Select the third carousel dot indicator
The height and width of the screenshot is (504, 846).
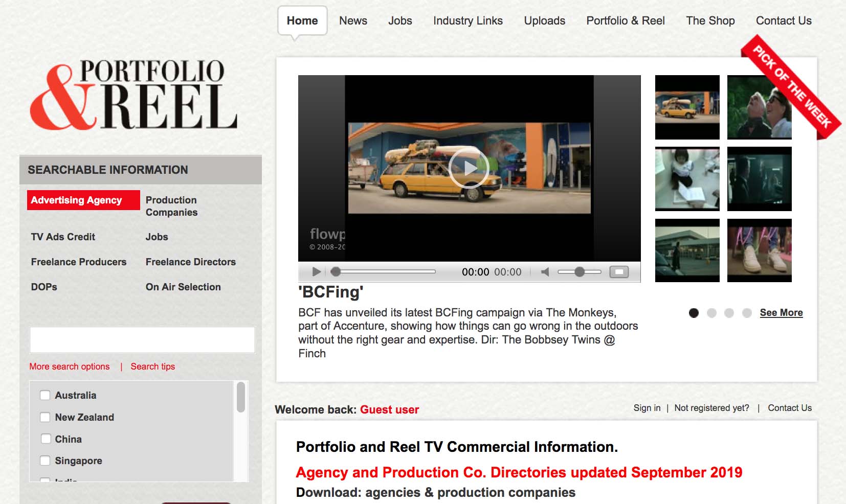tap(729, 313)
